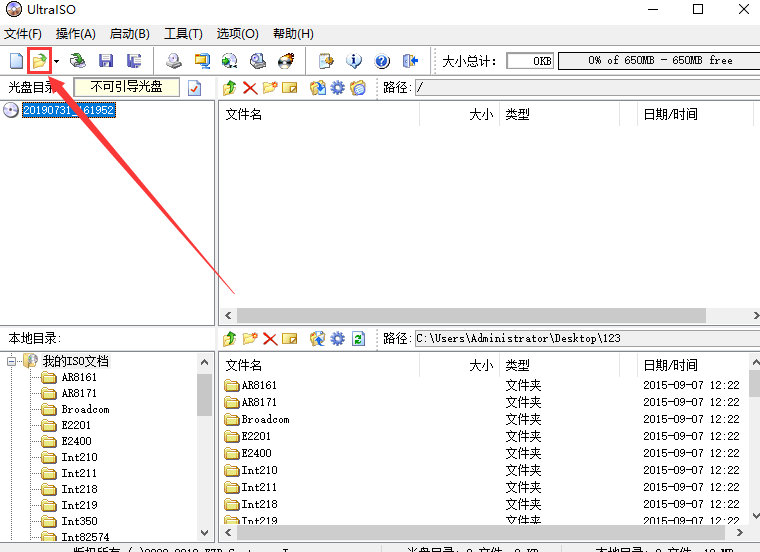Open the 帮助(H) menu
The height and width of the screenshot is (552, 760).
pyautogui.click(x=293, y=34)
